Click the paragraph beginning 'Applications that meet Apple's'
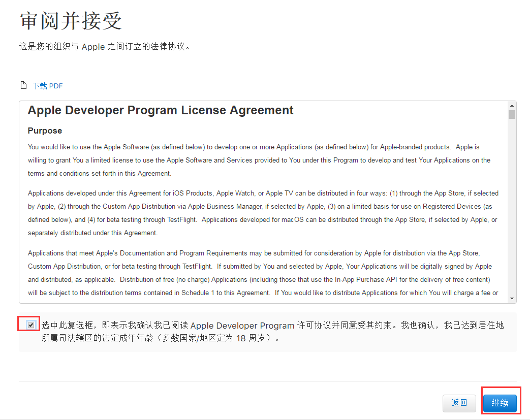This screenshot has height=420, width=530. [x=263, y=273]
